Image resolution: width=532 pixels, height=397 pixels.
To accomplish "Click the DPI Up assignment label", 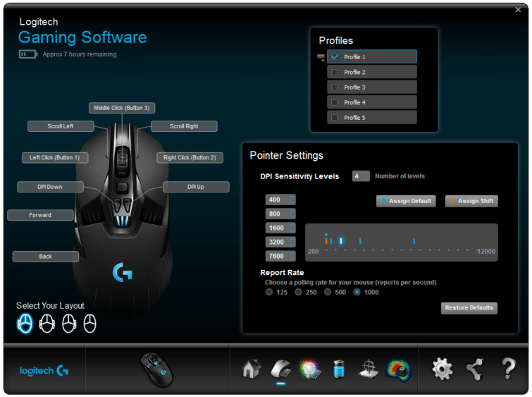I will point(196,187).
